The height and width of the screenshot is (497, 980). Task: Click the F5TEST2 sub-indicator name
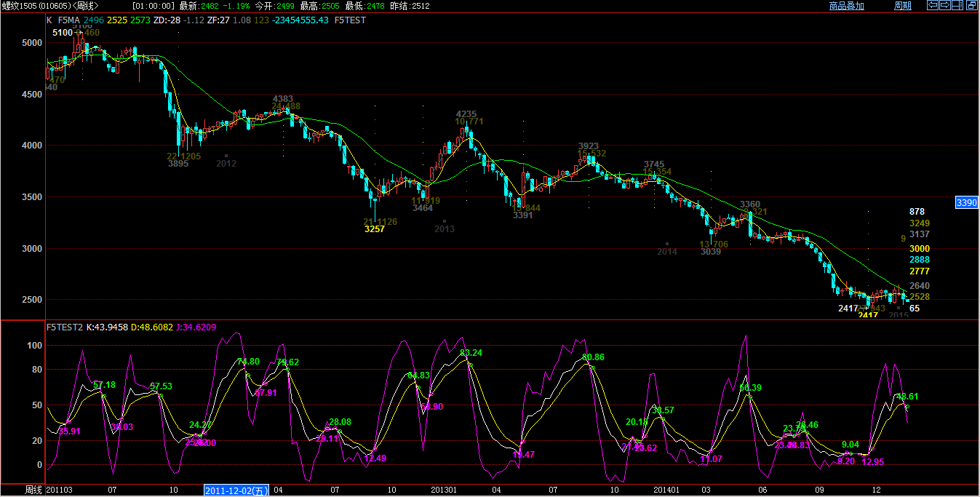[64, 327]
